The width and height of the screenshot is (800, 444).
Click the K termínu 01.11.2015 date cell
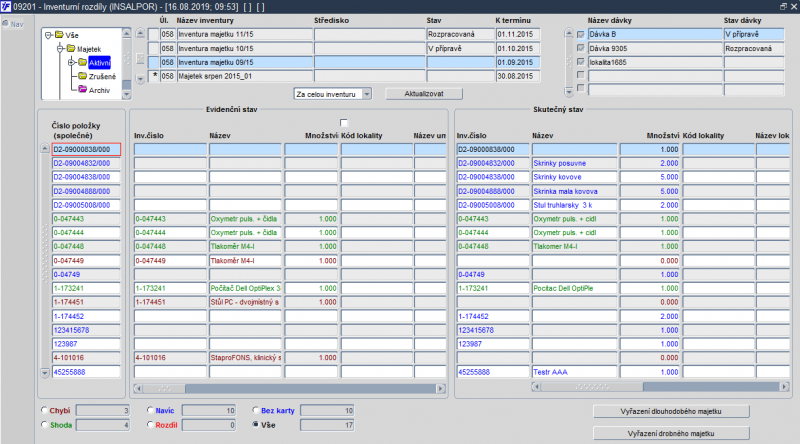point(518,34)
